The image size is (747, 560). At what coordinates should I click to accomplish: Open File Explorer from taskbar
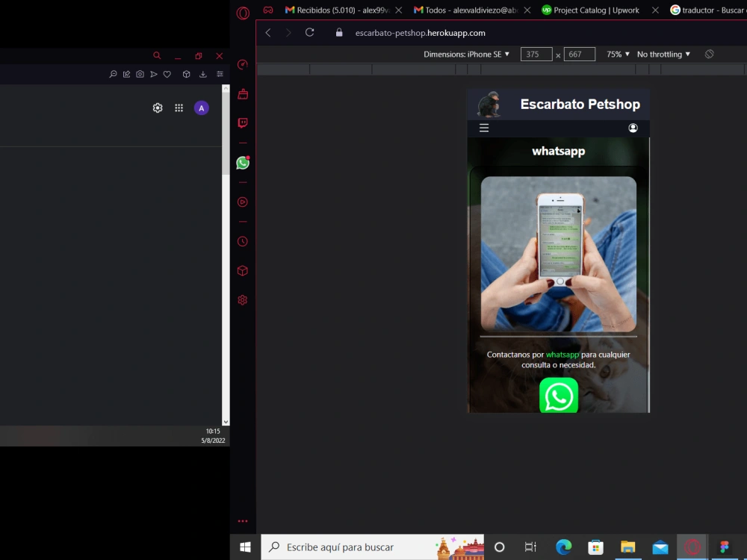[628, 547]
